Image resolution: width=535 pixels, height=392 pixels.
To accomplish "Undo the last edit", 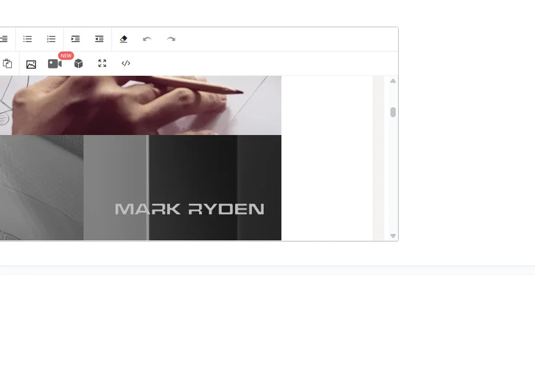I will (147, 39).
